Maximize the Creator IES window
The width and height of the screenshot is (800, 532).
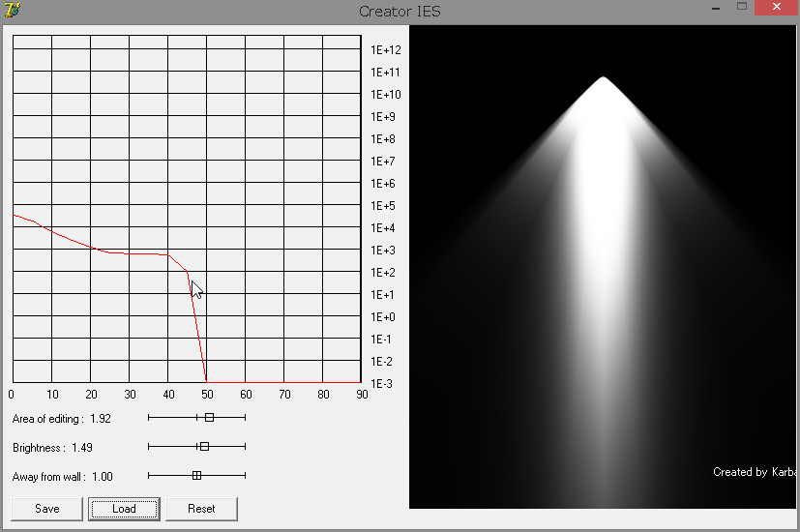pyautogui.click(x=742, y=7)
